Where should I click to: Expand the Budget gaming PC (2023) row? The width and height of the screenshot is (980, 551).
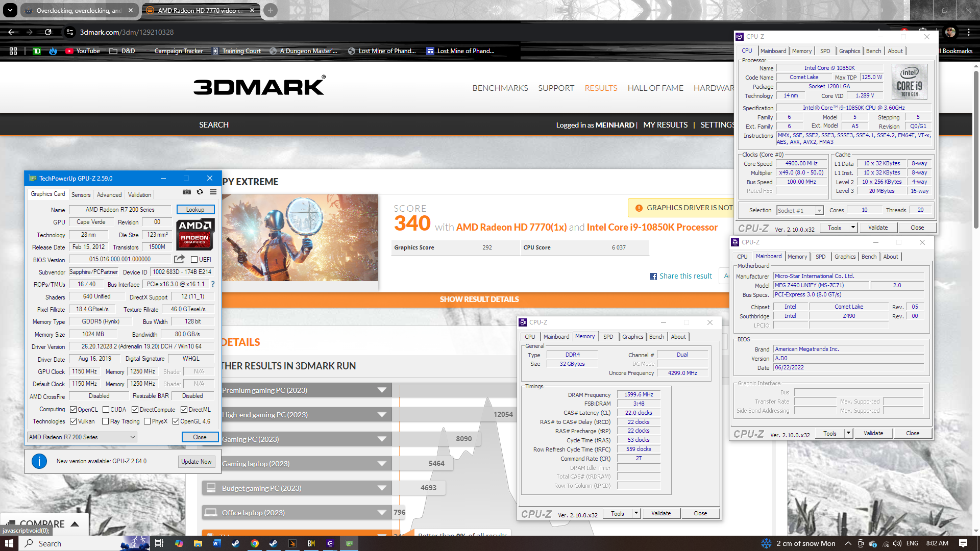382,488
